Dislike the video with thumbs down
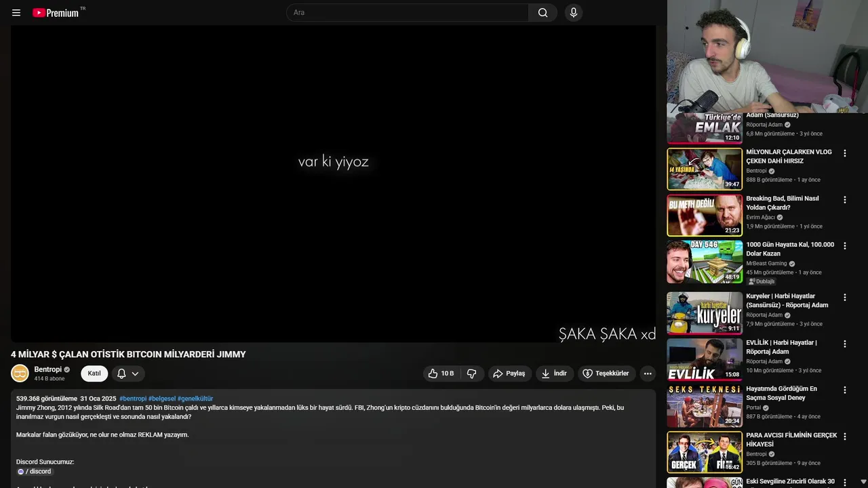Viewport: 868px width, 488px height. click(472, 373)
